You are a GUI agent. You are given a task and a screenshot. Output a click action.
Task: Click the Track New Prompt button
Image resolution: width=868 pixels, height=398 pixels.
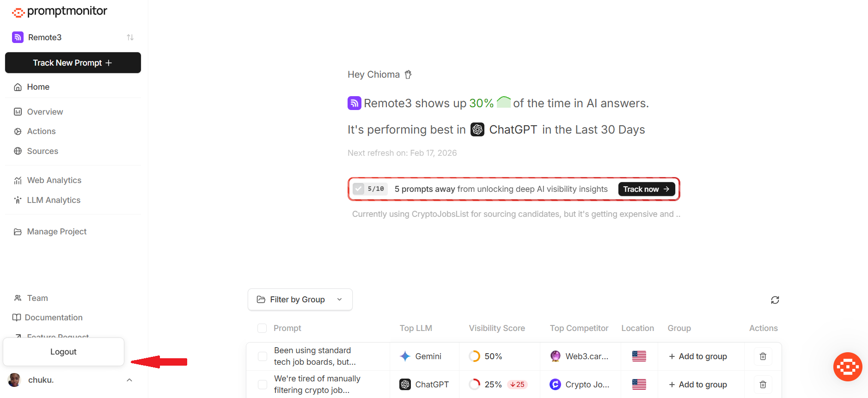pos(73,63)
